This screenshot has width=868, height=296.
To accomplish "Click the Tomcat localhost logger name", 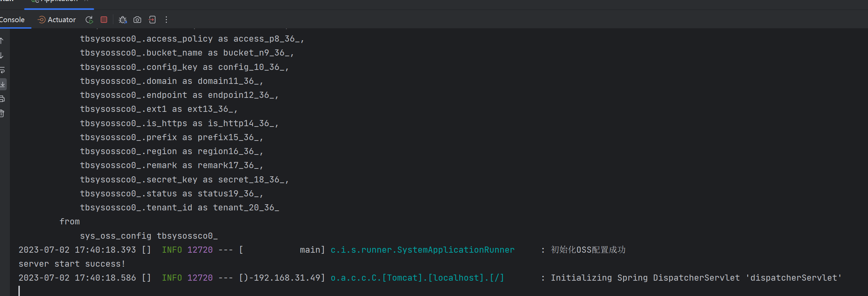I will tap(417, 278).
